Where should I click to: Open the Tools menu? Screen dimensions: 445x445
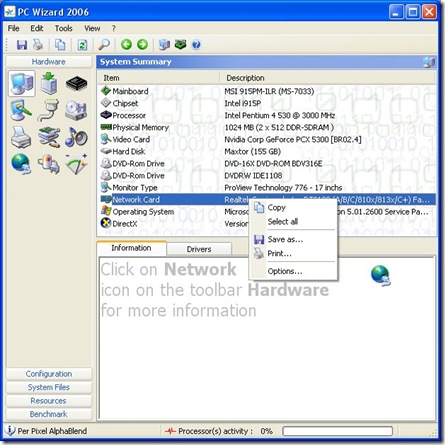pos(64,28)
